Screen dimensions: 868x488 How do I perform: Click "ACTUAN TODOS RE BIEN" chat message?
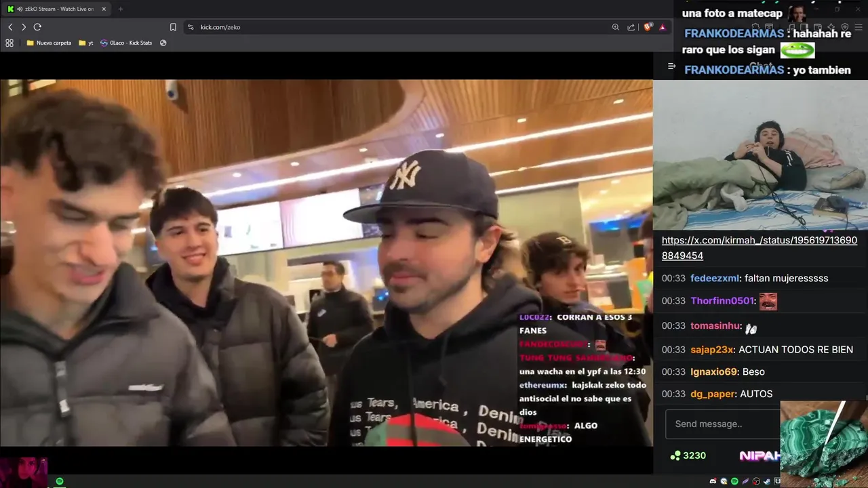[x=795, y=350]
